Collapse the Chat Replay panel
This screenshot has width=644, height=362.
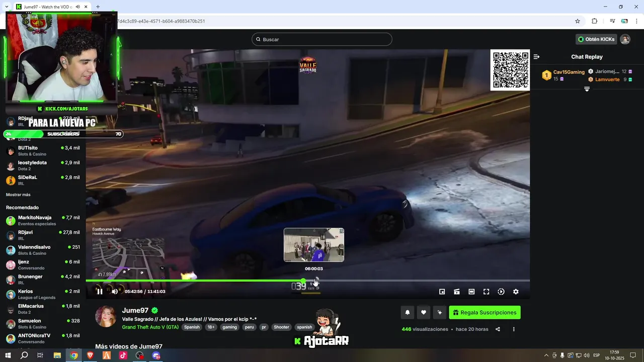pos(536,57)
